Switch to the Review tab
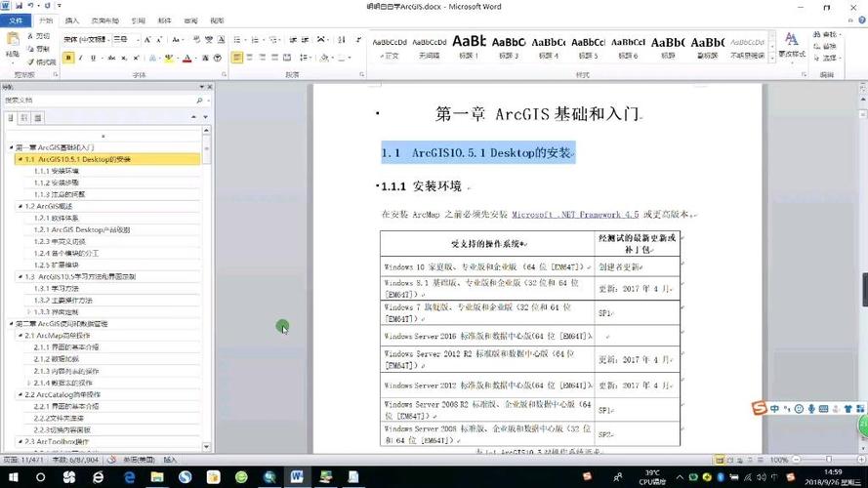Screen dimensions: 868x488 (191, 20)
